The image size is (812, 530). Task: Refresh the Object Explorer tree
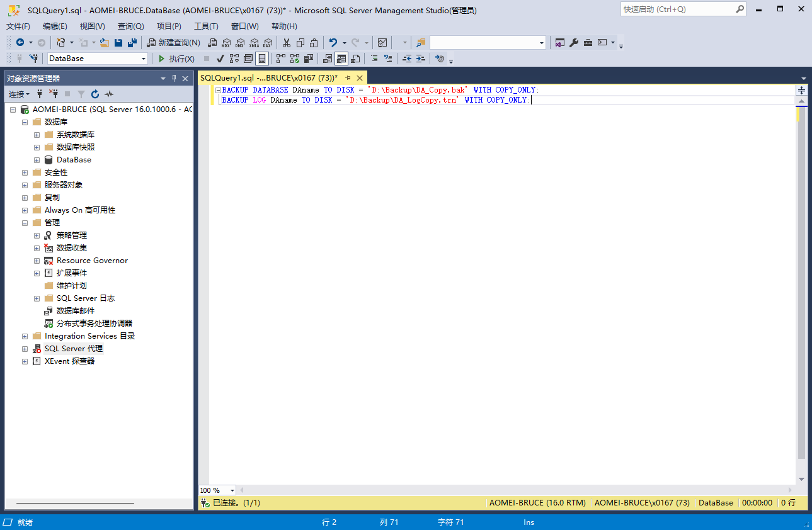(x=95, y=94)
